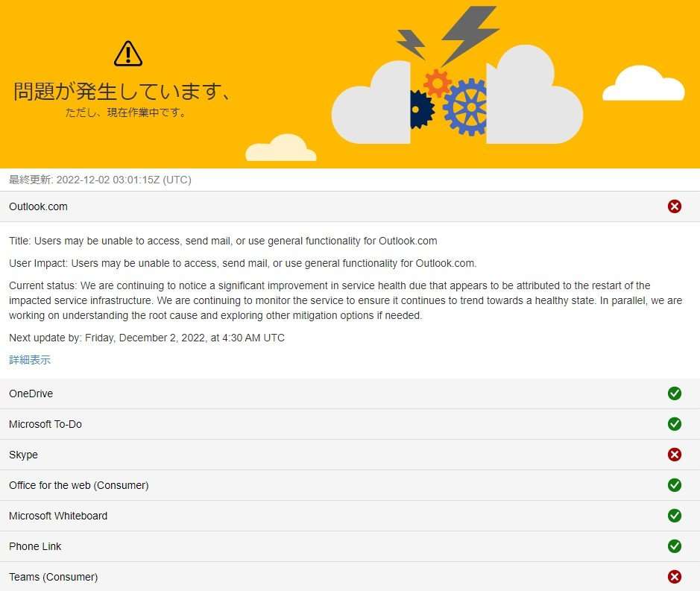Click the 'Next update by' line

point(146,338)
